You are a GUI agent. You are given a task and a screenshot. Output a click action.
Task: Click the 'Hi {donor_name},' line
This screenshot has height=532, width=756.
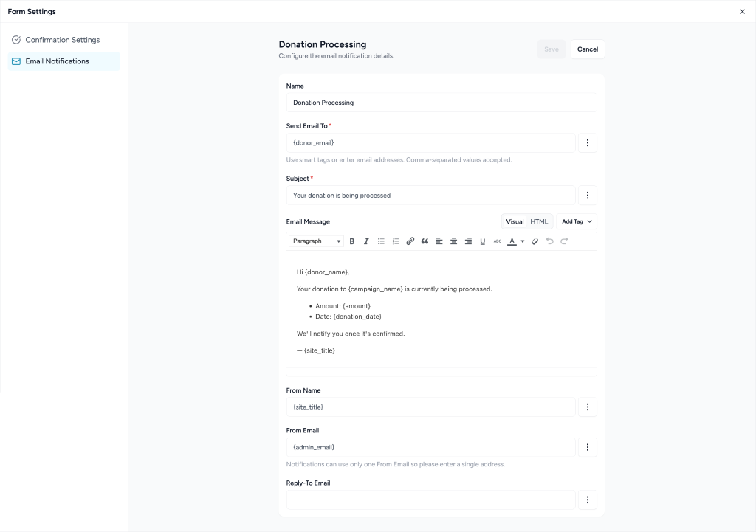(x=323, y=272)
